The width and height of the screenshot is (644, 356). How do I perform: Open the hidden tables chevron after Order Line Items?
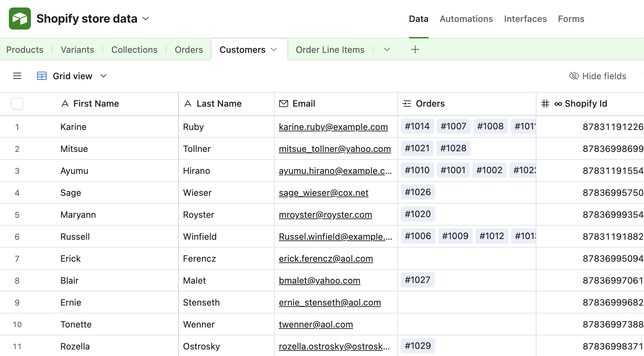click(x=387, y=49)
